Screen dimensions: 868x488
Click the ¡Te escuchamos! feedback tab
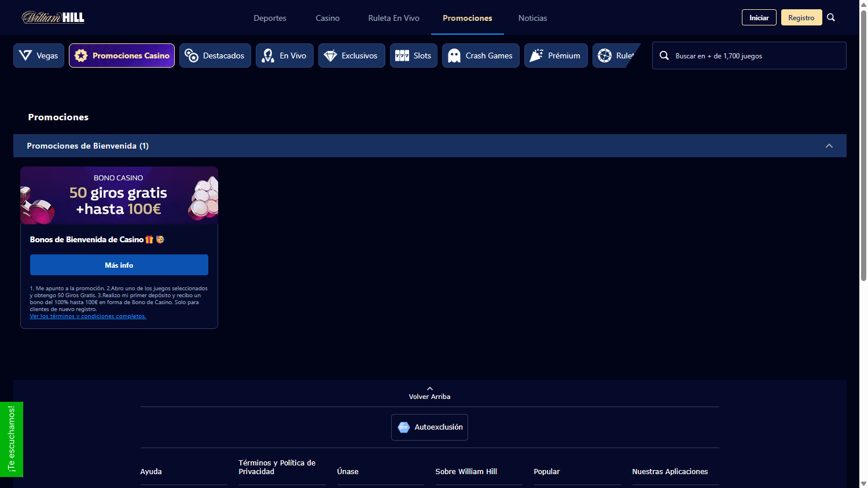(x=12, y=439)
